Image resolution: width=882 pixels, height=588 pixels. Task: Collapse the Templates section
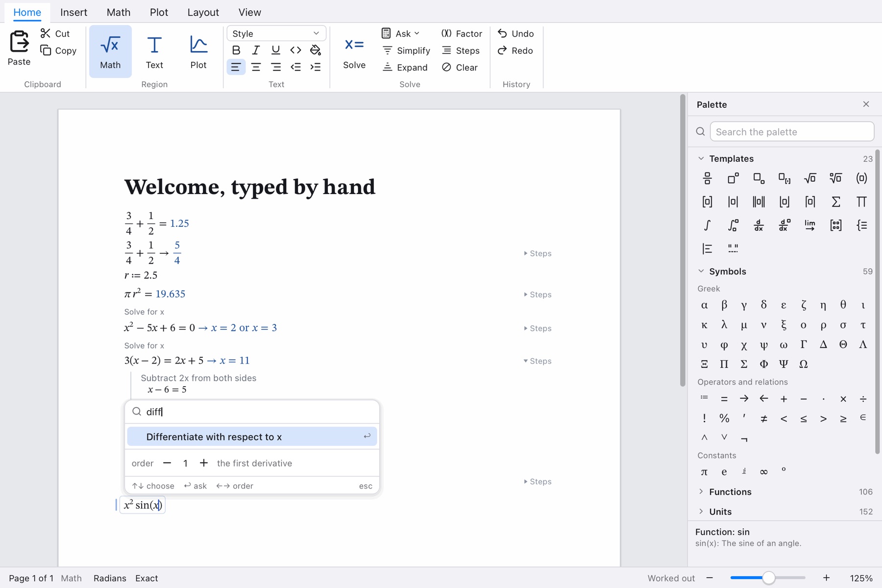pyautogui.click(x=701, y=158)
